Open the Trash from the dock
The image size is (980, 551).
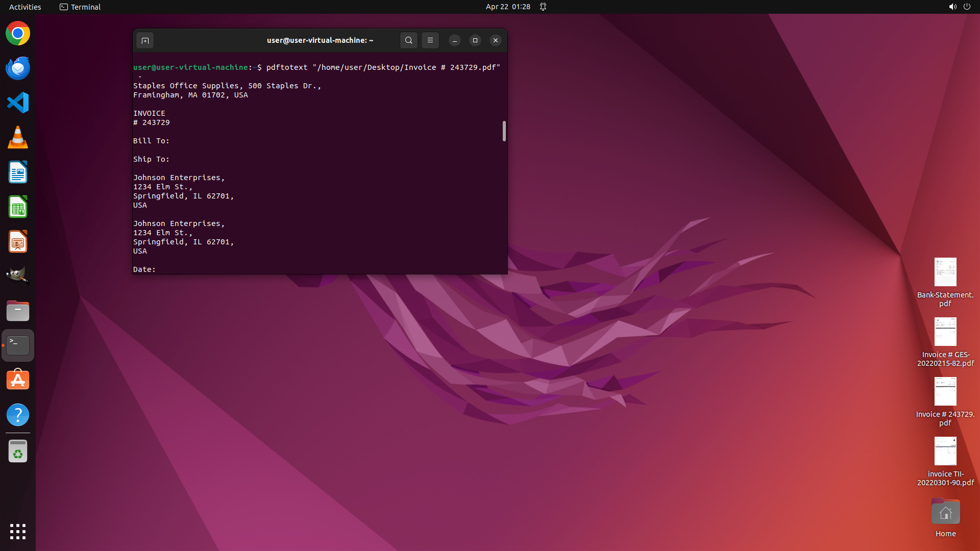18,451
